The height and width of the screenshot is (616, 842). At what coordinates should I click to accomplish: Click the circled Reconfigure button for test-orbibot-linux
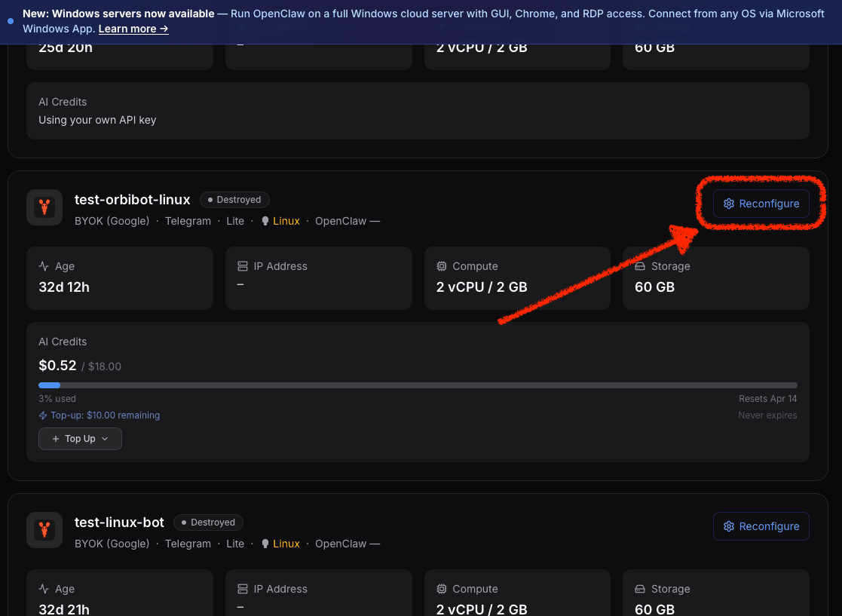(x=761, y=204)
